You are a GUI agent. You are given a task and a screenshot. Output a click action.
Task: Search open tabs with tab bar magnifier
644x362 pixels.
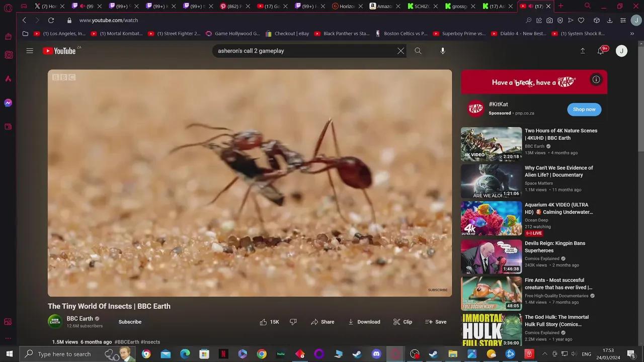coord(588,6)
